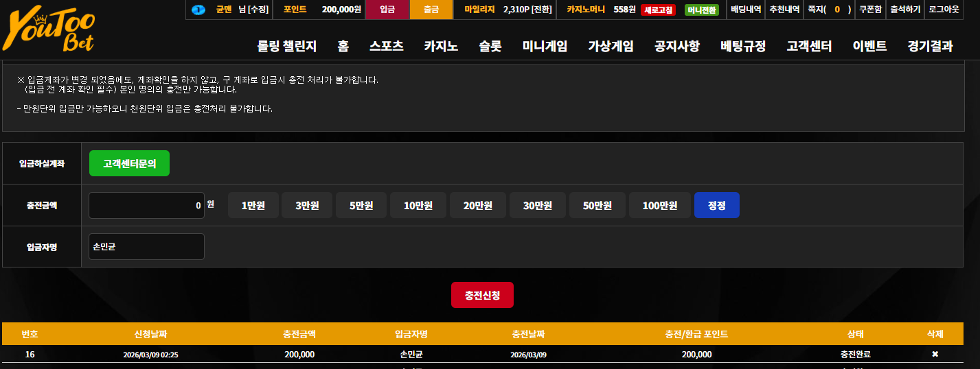Delete deposit record 16 with X icon

coord(935,354)
